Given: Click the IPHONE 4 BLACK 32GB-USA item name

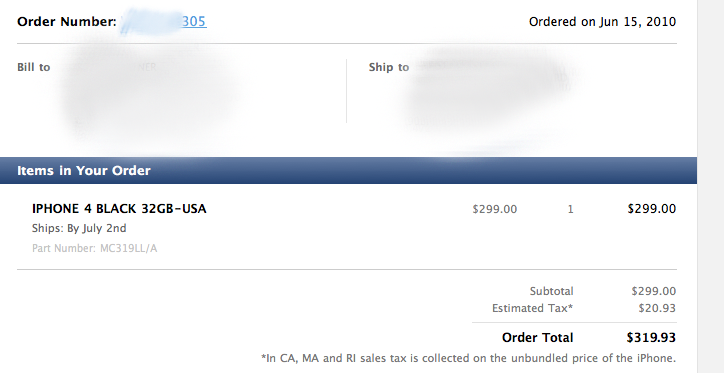Looking at the screenshot, I should [x=119, y=209].
